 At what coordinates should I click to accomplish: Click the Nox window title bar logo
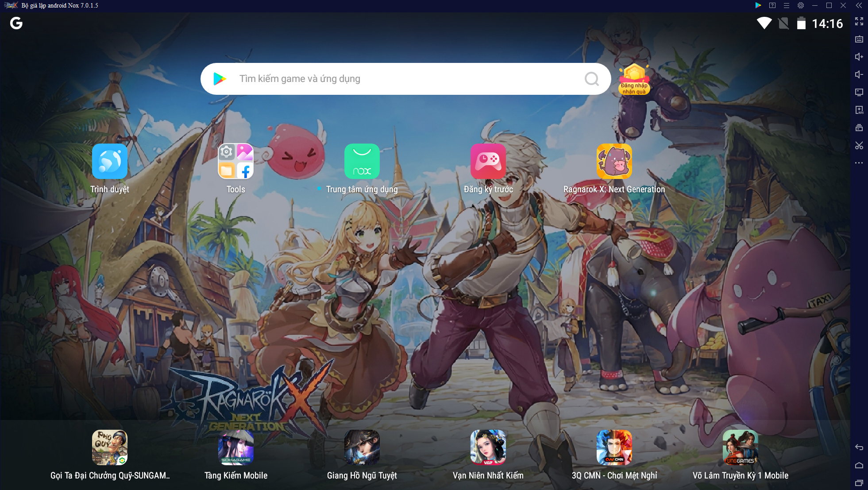pos(11,5)
